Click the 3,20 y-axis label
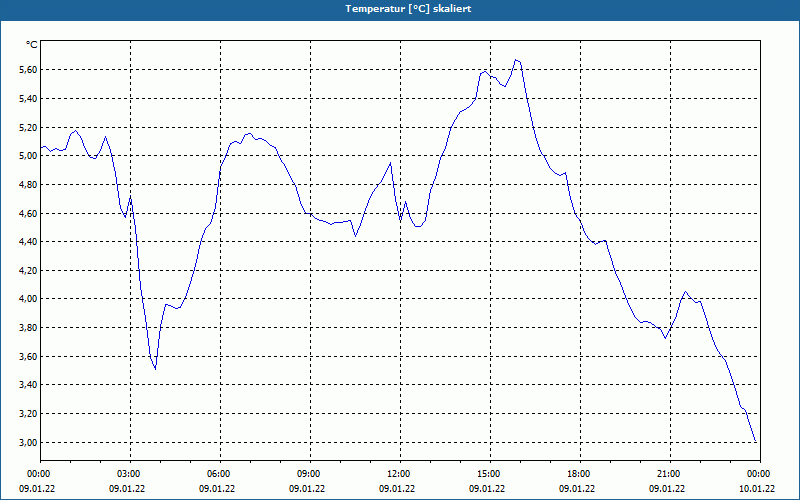The width and height of the screenshot is (800, 500). coord(28,414)
